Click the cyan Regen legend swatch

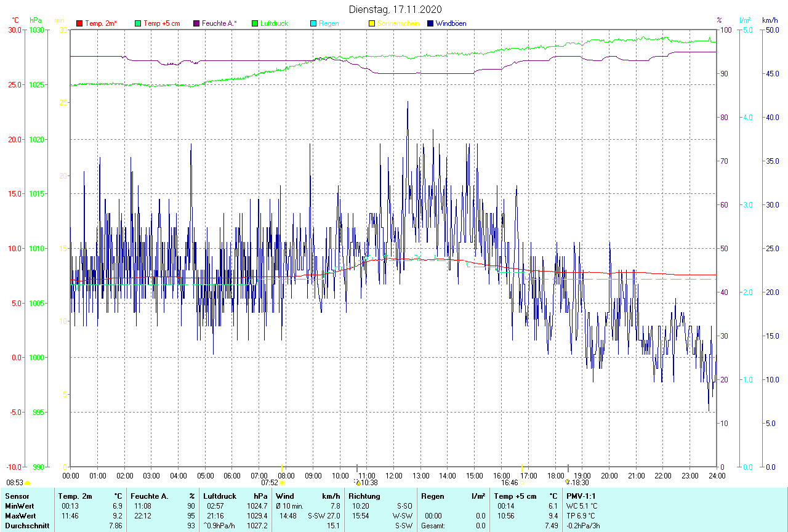313,23
